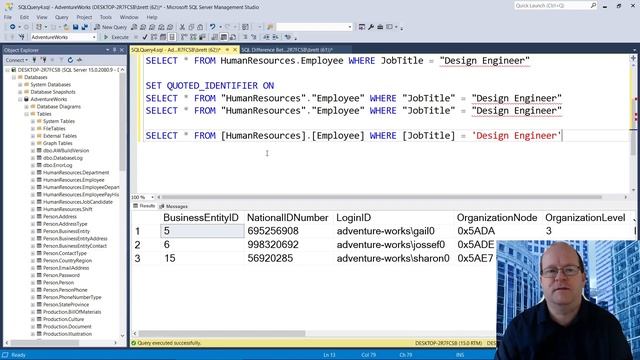Expand the HumanResources.Employee table node
Image resolution: width=640 pixels, height=360 pixels.
(x=33, y=180)
